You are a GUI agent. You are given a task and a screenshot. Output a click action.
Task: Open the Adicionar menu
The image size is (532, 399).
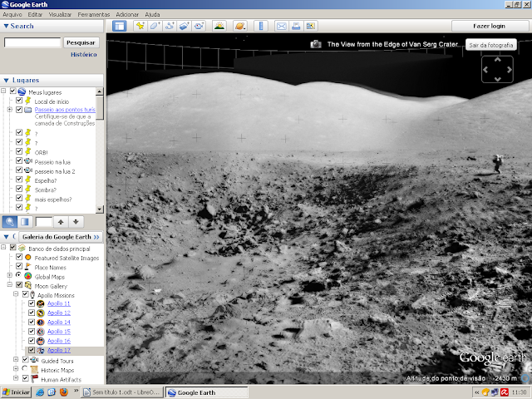pos(127,15)
